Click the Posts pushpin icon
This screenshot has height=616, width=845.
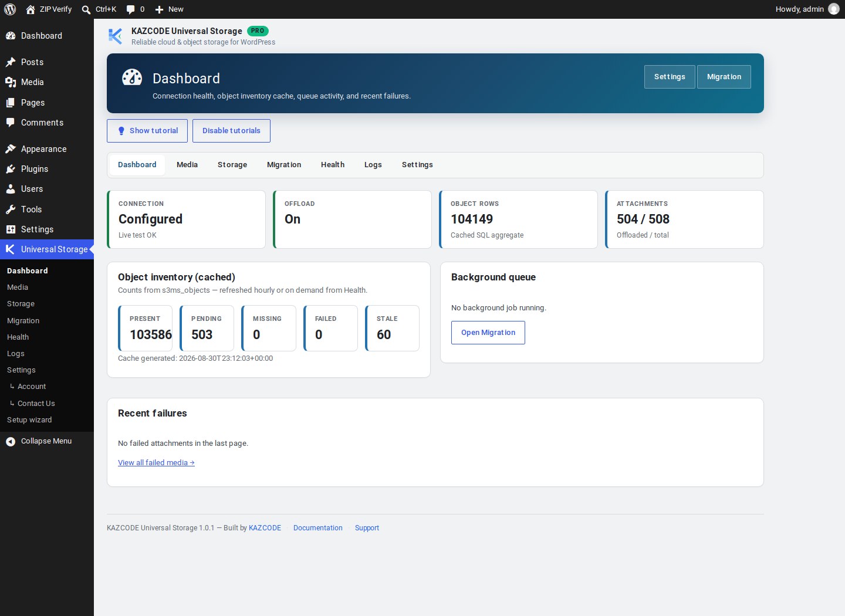point(11,62)
